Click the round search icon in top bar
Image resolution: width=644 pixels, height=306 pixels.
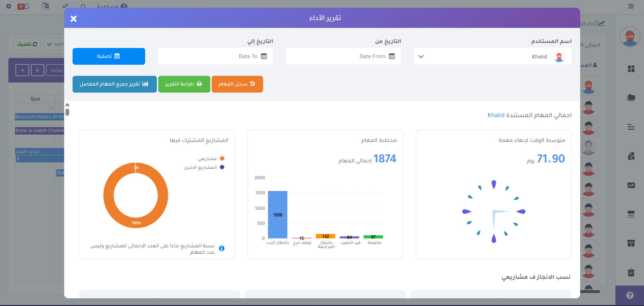tap(82, 6)
